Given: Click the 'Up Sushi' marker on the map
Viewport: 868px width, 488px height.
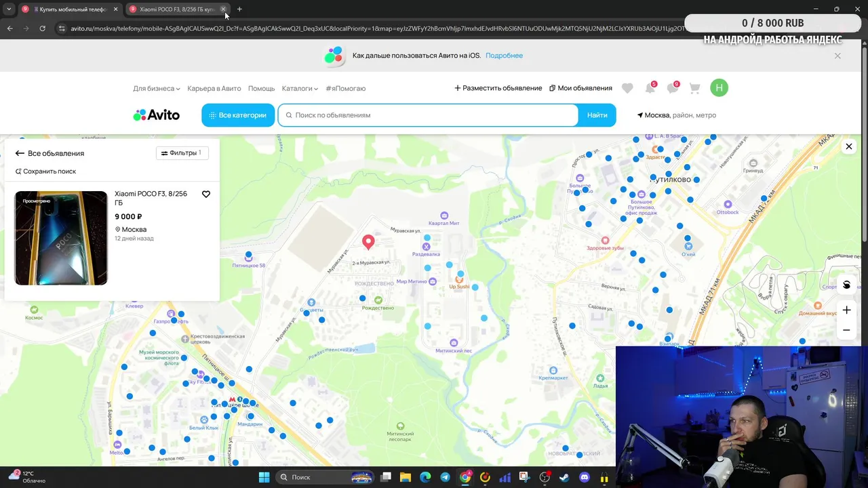Looking at the screenshot, I should [459, 279].
